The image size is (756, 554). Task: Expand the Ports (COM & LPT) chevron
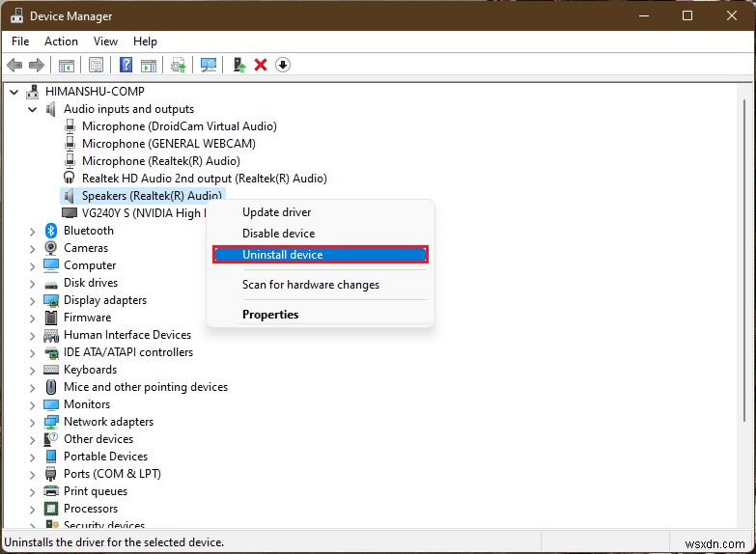[32, 475]
